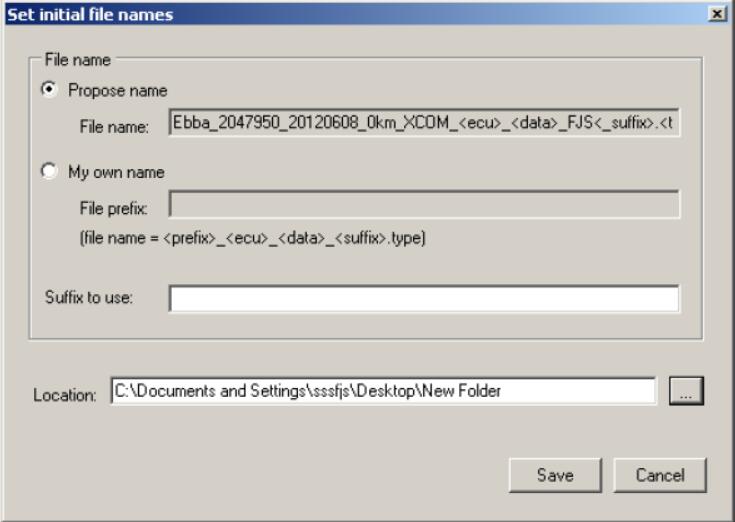The height and width of the screenshot is (522, 735).
Task: Click the Location path field
Action: click(383, 391)
